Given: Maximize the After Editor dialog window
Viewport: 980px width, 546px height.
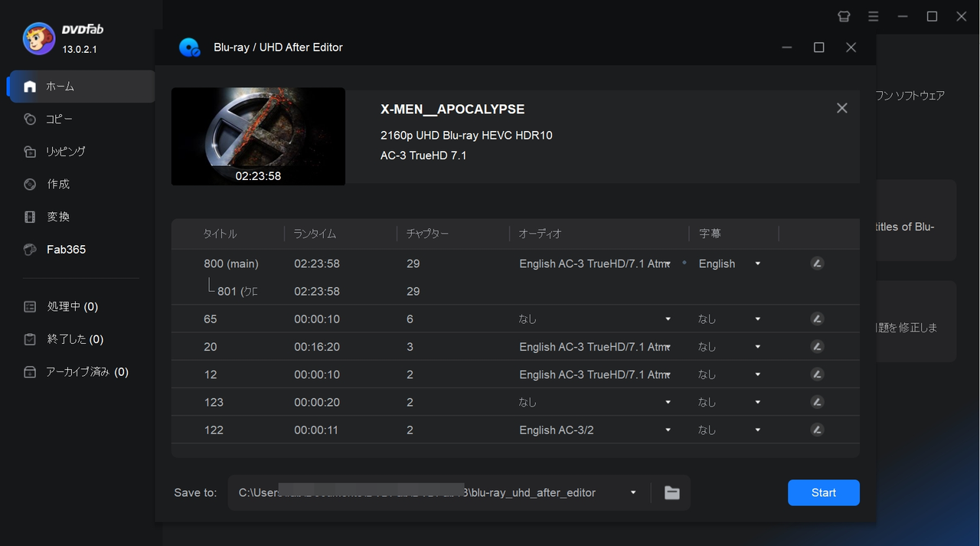Looking at the screenshot, I should 818,47.
